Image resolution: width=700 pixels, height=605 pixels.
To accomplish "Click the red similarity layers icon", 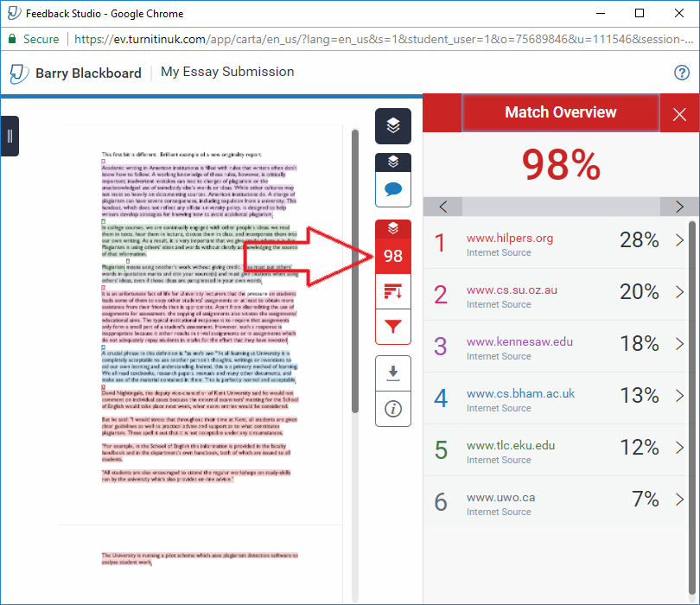I will tap(393, 229).
